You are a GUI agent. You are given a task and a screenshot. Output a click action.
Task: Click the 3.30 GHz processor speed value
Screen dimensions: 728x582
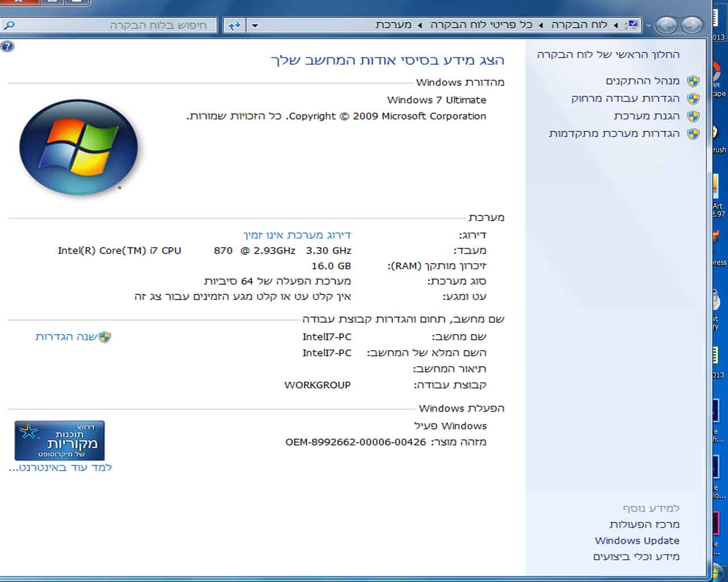tap(329, 251)
